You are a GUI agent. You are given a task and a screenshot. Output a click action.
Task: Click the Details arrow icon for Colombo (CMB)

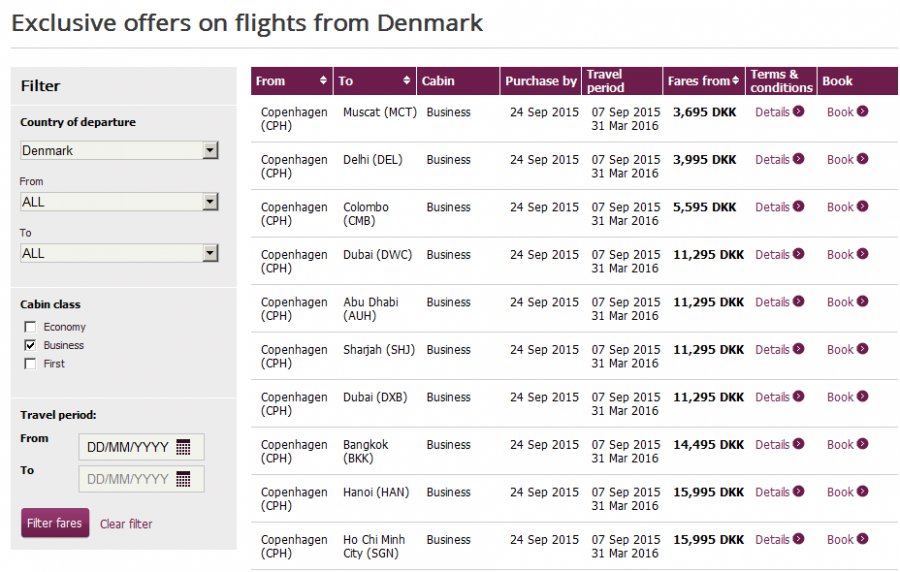(798, 207)
